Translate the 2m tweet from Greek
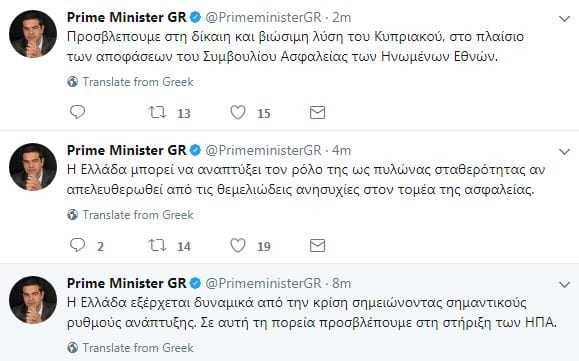 130,82
